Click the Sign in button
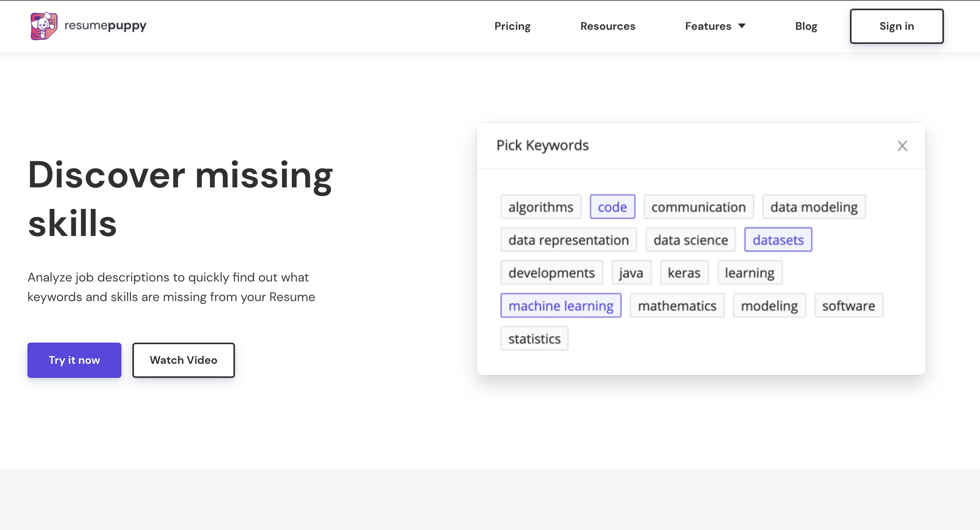 click(x=897, y=26)
